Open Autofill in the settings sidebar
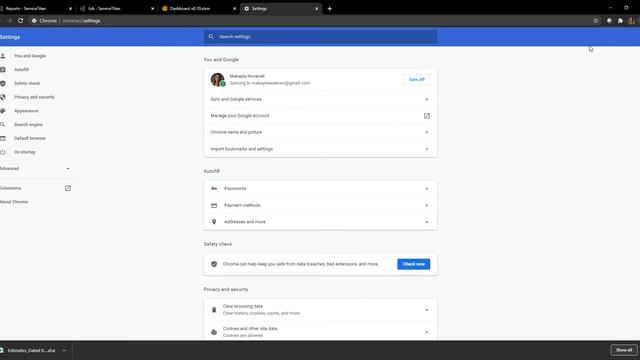The width and height of the screenshot is (640, 360). pos(21,70)
